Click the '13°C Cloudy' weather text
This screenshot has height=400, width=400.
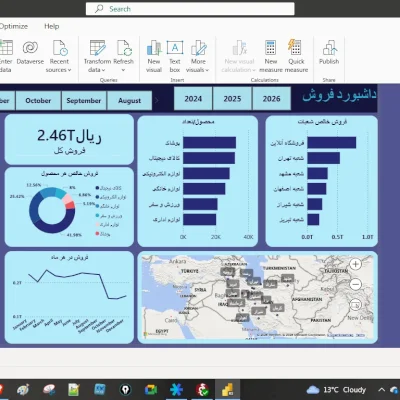345,390
